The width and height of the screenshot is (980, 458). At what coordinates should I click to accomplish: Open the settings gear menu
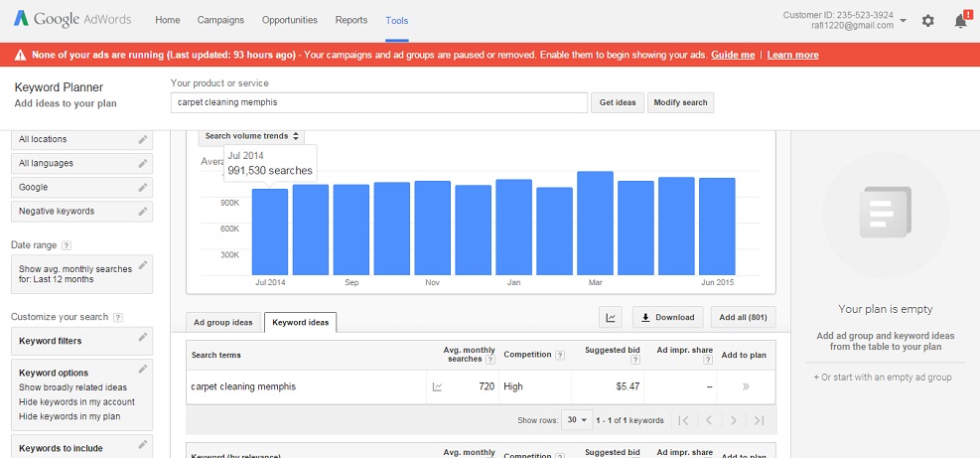pyautogui.click(x=928, y=21)
